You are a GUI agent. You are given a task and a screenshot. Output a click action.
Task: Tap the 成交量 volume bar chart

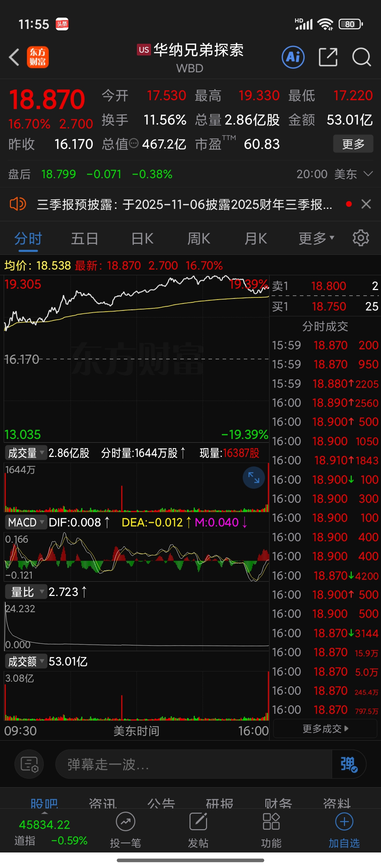[136, 488]
